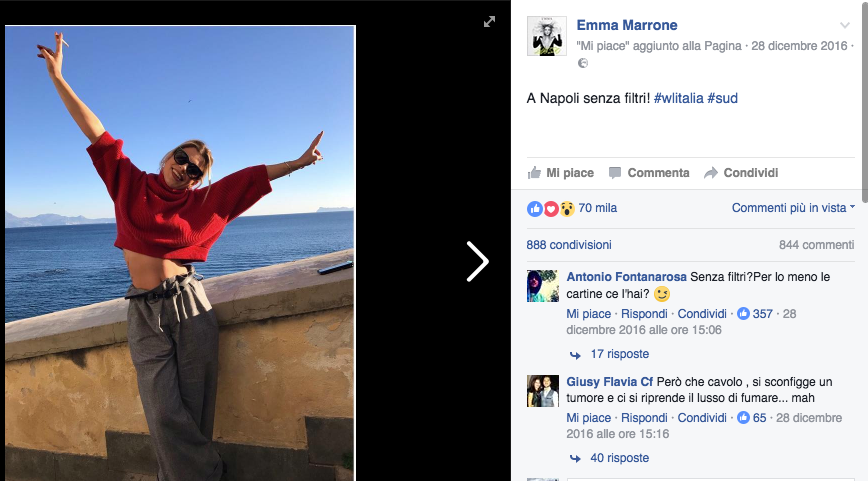Open Antonio Fontanarosa's profile avatar
Viewport: 868px width, 481px height.
click(x=543, y=286)
